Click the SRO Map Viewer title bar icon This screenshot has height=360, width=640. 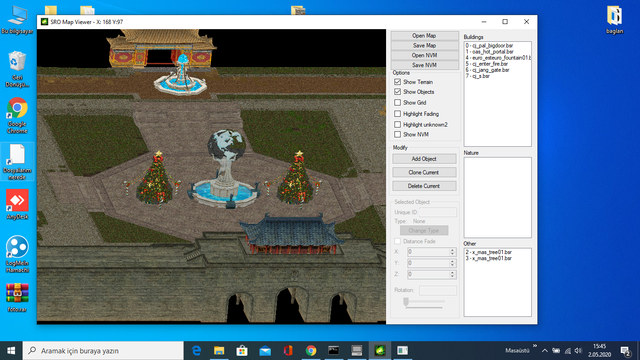click(x=44, y=22)
